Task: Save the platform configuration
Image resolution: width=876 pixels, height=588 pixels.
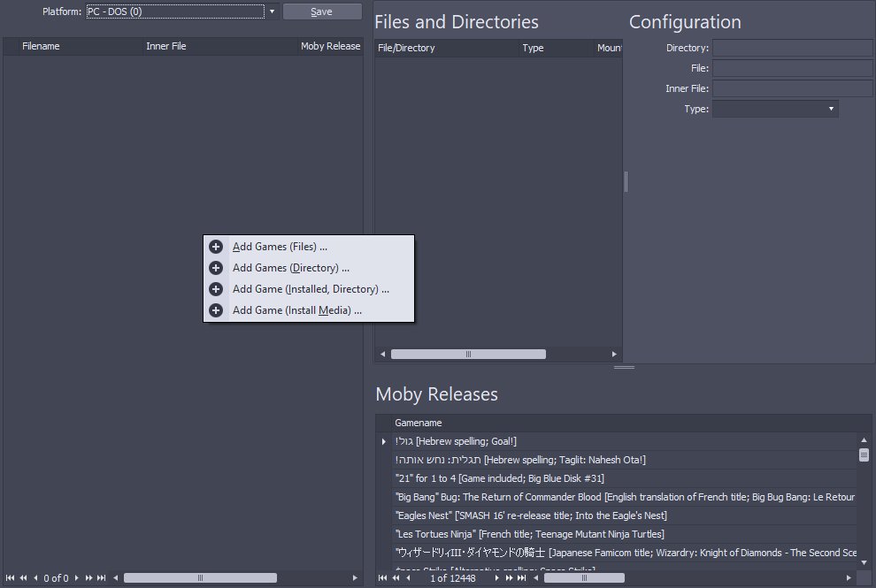Action: coord(322,11)
